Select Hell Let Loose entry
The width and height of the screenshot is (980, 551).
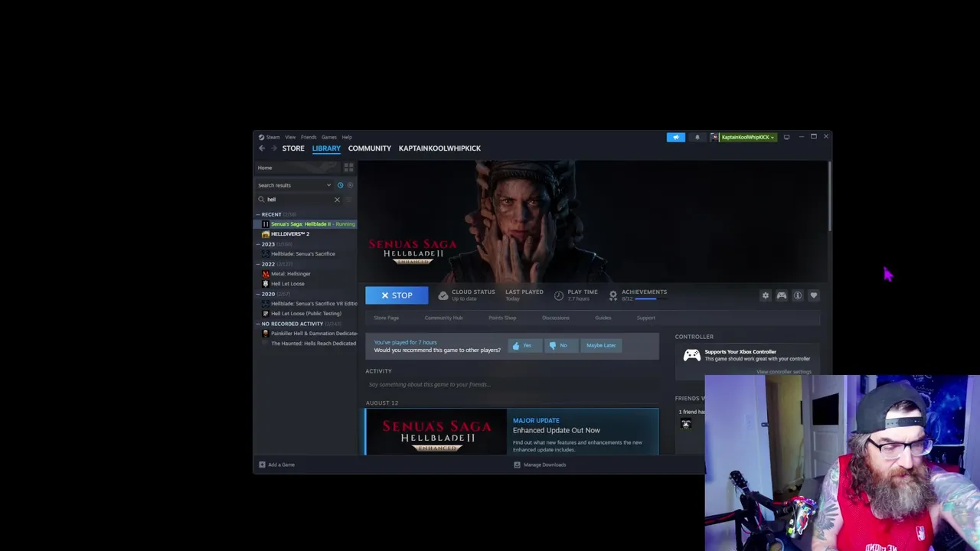pyautogui.click(x=306, y=284)
